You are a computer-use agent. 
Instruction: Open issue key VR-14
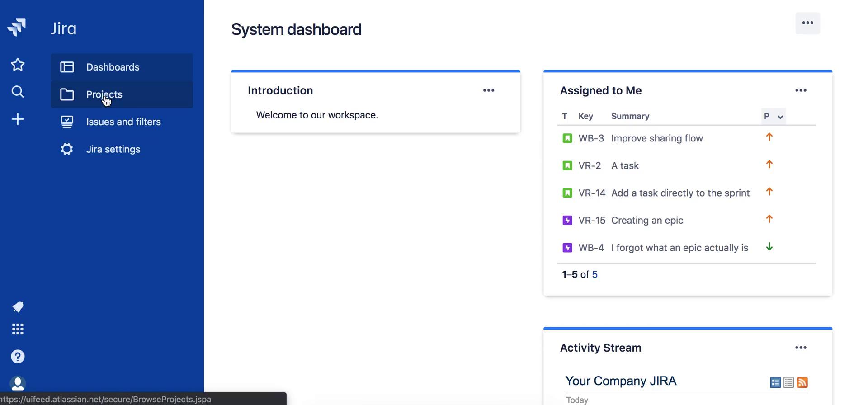point(592,193)
